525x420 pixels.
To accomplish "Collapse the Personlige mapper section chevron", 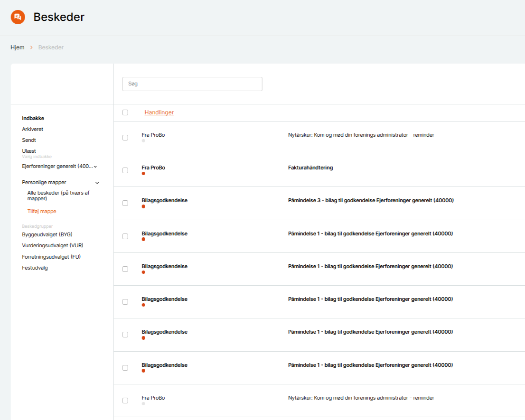I will pyautogui.click(x=97, y=183).
